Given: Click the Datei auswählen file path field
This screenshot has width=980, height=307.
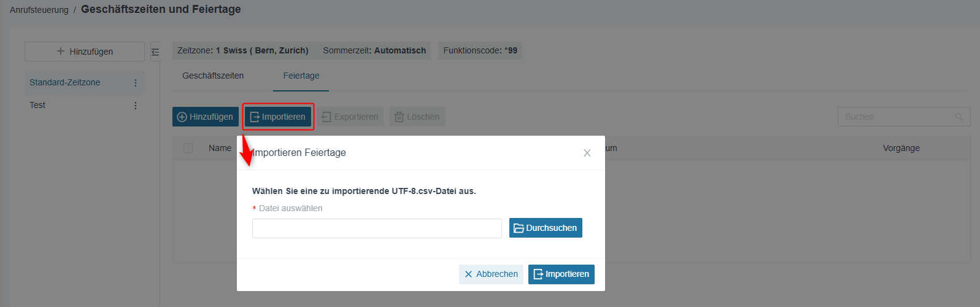Looking at the screenshot, I should coord(377,228).
